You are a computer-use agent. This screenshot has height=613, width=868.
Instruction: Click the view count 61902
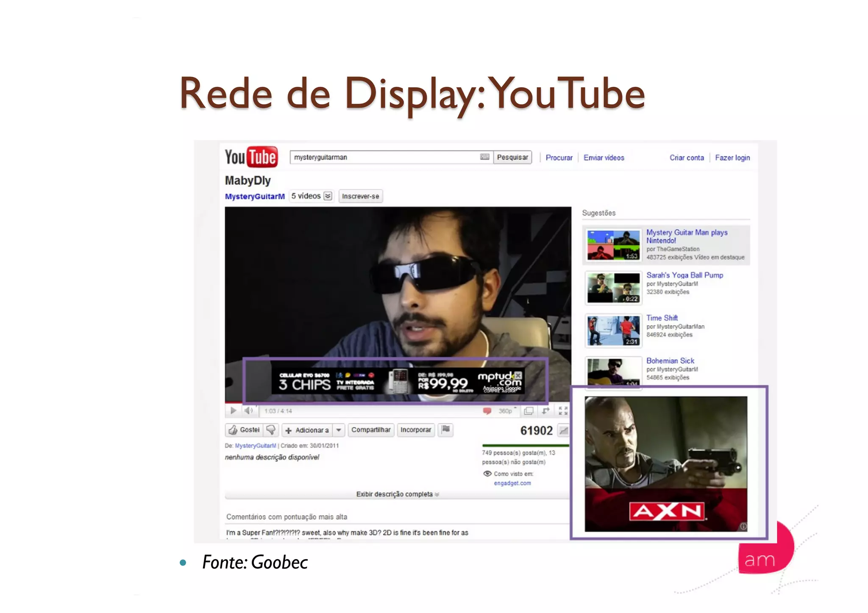536,430
